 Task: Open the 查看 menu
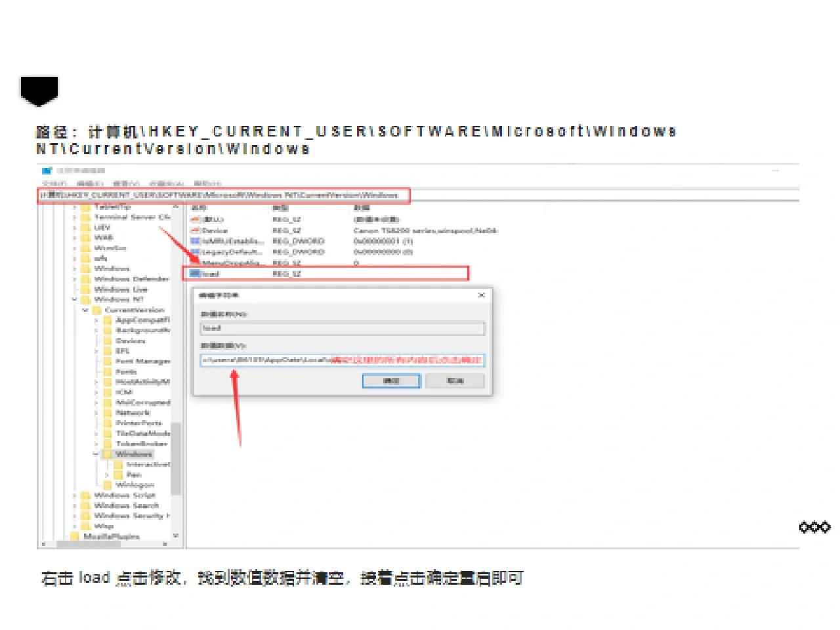point(126,184)
